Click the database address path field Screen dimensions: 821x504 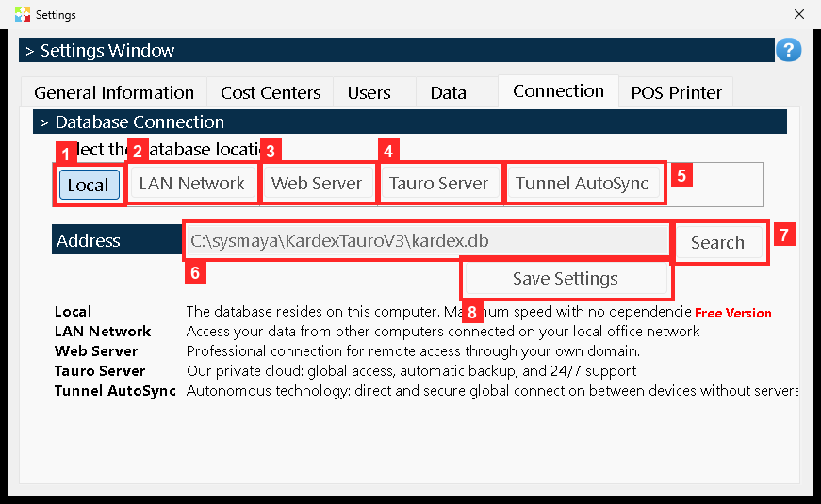427,241
